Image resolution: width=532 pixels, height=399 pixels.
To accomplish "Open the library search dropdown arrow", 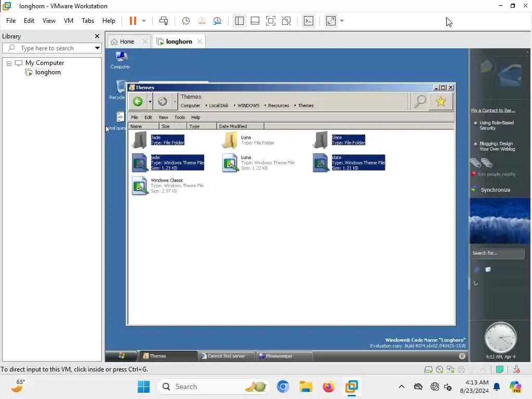I will click(97, 48).
